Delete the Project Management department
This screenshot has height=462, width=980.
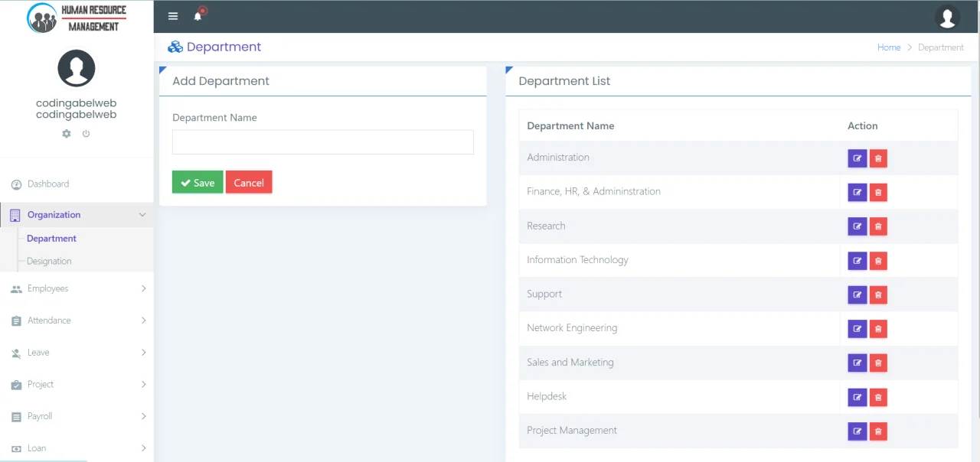(x=878, y=431)
